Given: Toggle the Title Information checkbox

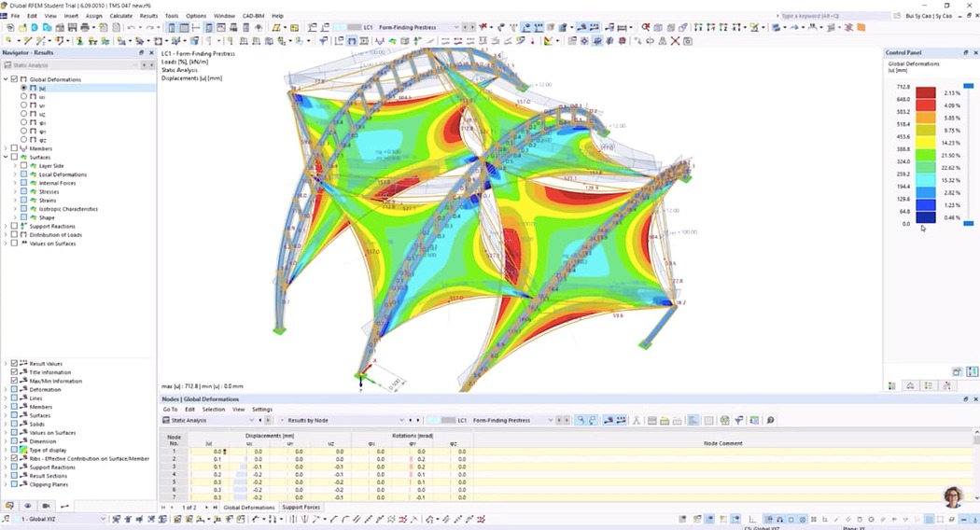Looking at the screenshot, I should tap(14, 372).
